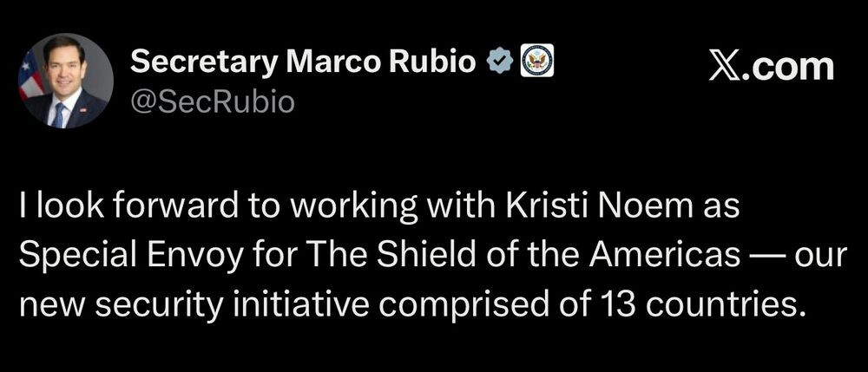Open the Secretary Marco Rubio display name
868x372 pixels.
click(303, 64)
